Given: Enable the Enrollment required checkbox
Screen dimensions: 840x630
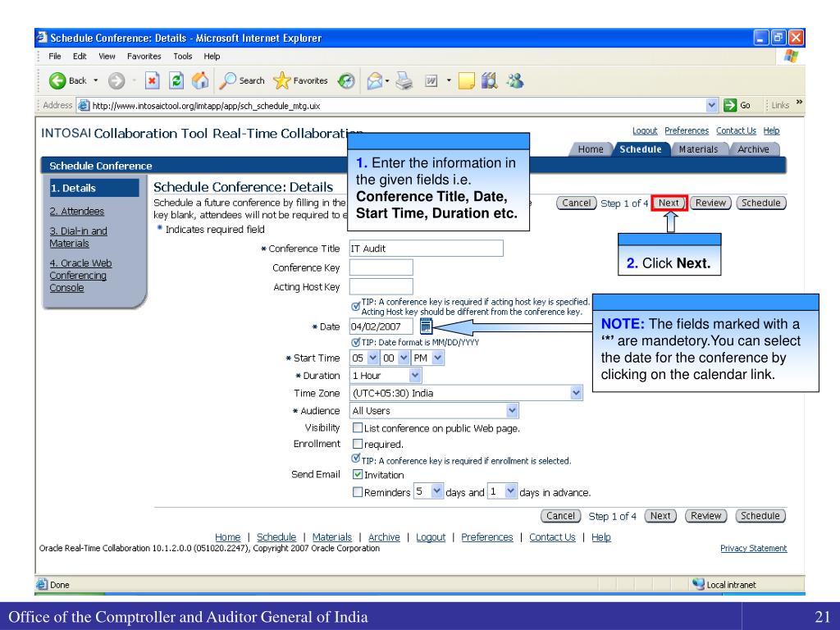Looking at the screenshot, I should coord(358,444).
